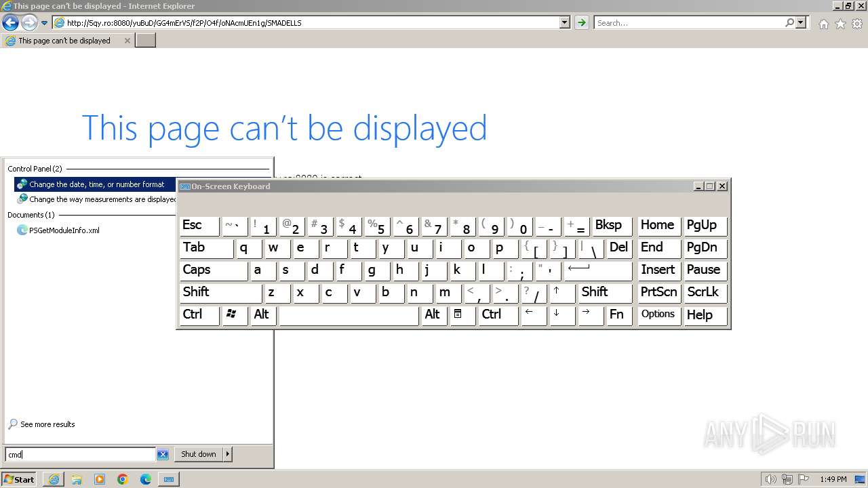This screenshot has height=488, width=868.
Task: Toggle the Caps key on On-Screen Keyboard
Action: tap(213, 270)
